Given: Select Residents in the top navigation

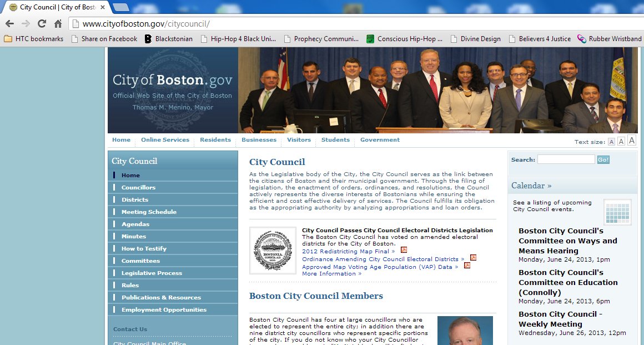Looking at the screenshot, I should click(x=215, y=140).
